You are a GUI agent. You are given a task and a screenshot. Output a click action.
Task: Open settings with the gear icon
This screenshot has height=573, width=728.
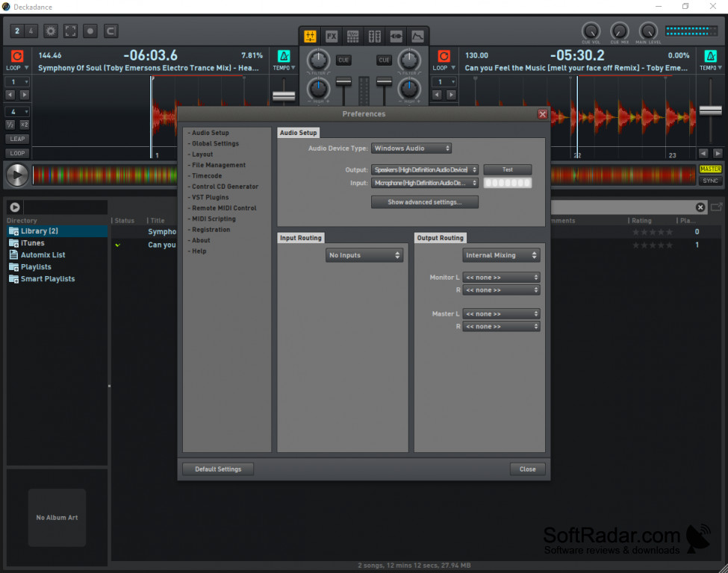[51, 31]
